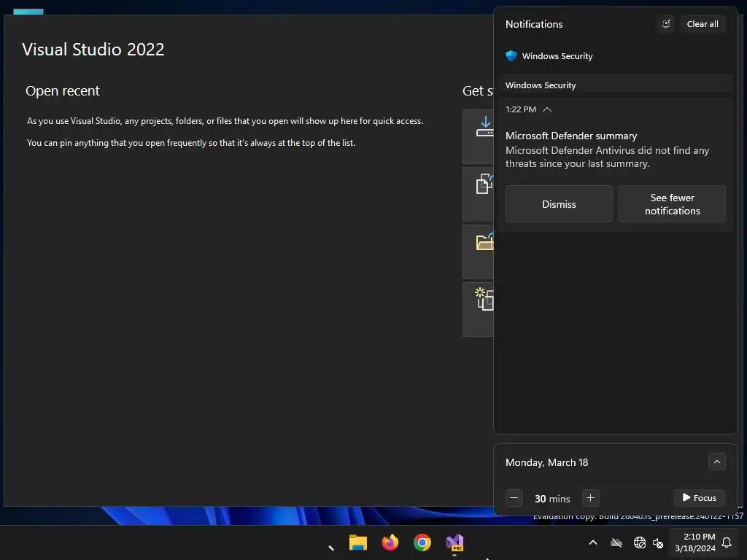Open File Explorer from the taskbar
747x560 pixels.
357,542
